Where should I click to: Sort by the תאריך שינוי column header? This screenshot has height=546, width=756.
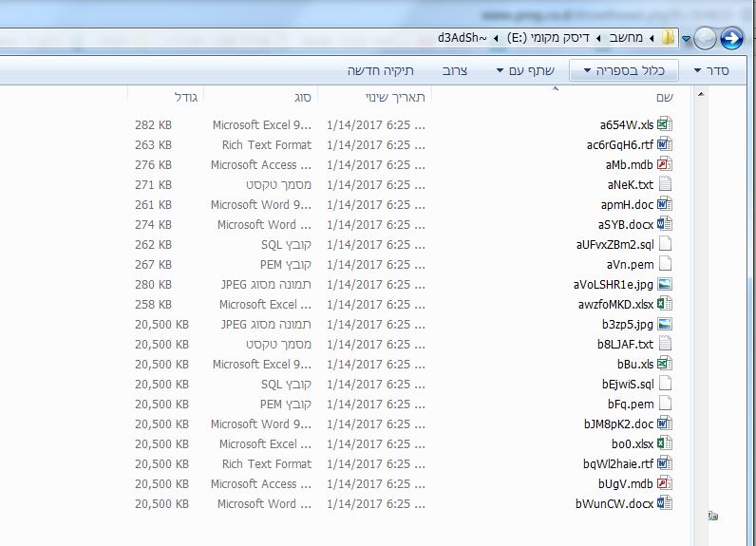[x=374, y=97]
